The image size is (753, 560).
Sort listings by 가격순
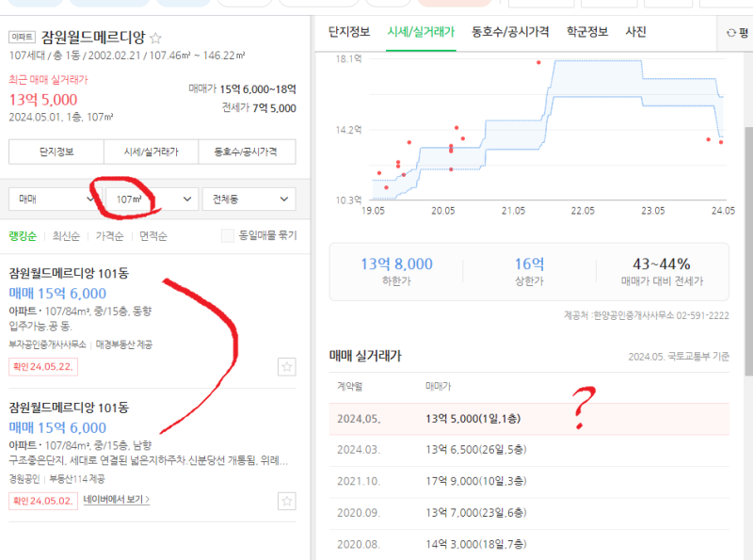[x=109, y=236]
